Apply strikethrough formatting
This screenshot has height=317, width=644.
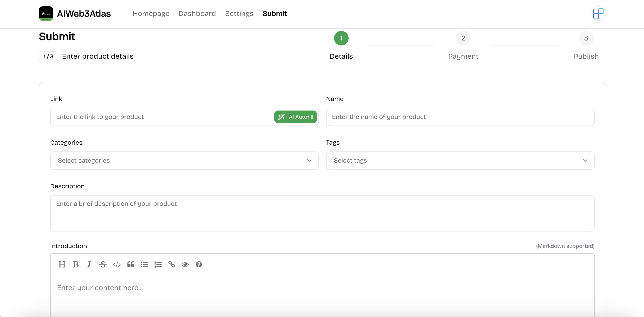click(103, 264)
